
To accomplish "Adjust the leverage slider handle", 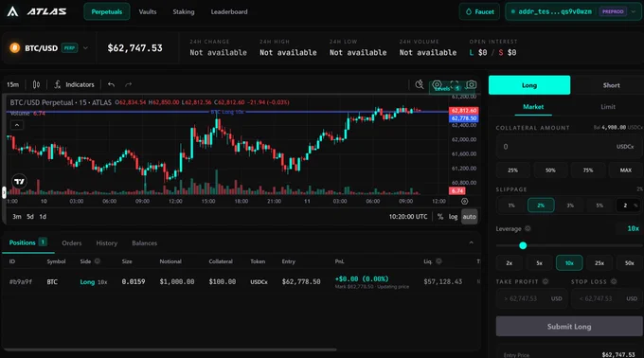I will pos(523,245).
